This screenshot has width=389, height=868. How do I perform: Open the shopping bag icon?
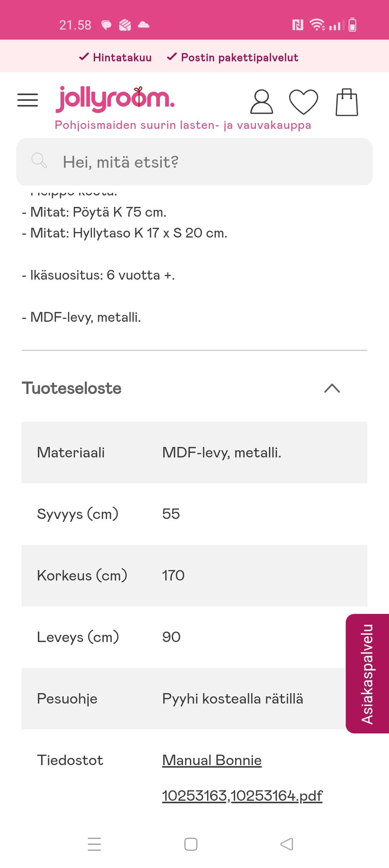346,101
